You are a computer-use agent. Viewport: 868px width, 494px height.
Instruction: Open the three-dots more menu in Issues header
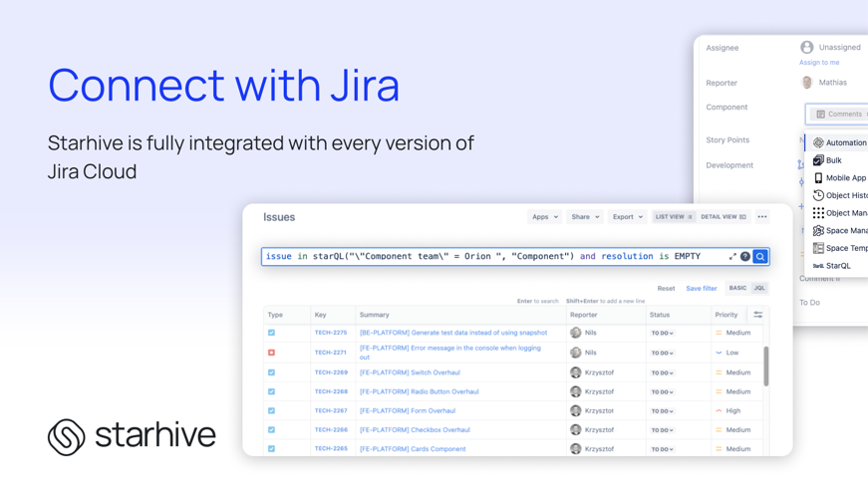[x=762, y=217]
